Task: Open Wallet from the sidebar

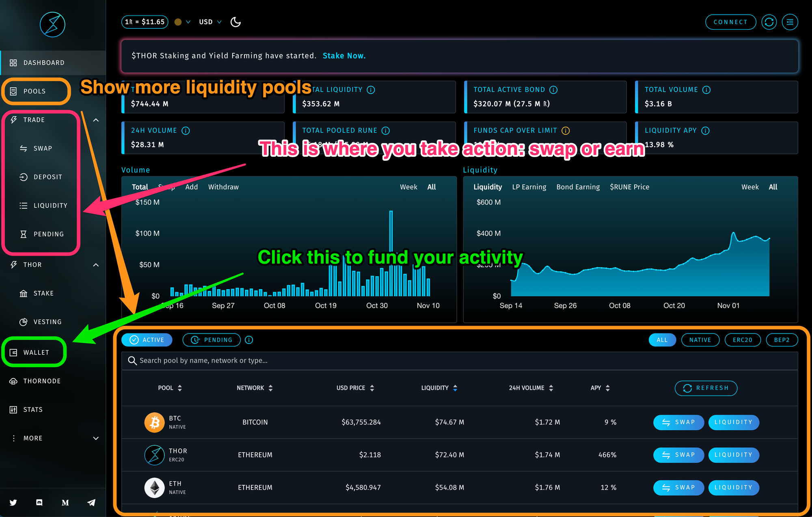Action: (x=36, y=353)
